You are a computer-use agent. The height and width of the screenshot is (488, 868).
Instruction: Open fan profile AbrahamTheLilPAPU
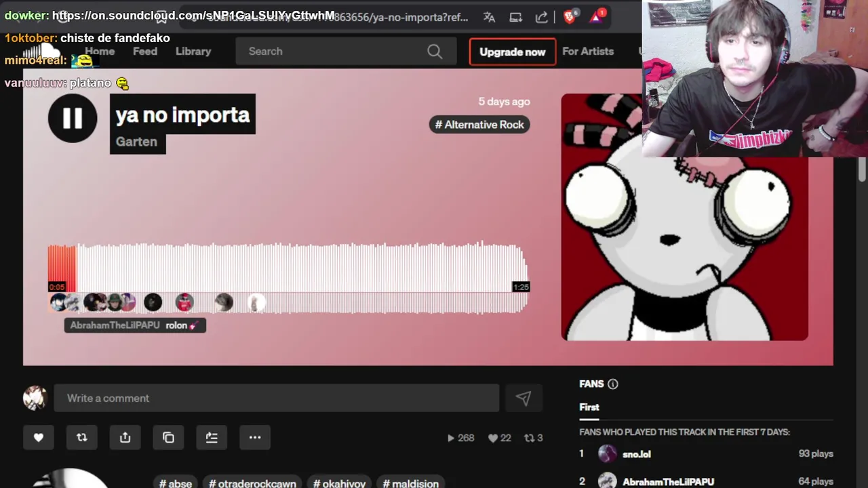pyautogui.click(x=668, y=482)
